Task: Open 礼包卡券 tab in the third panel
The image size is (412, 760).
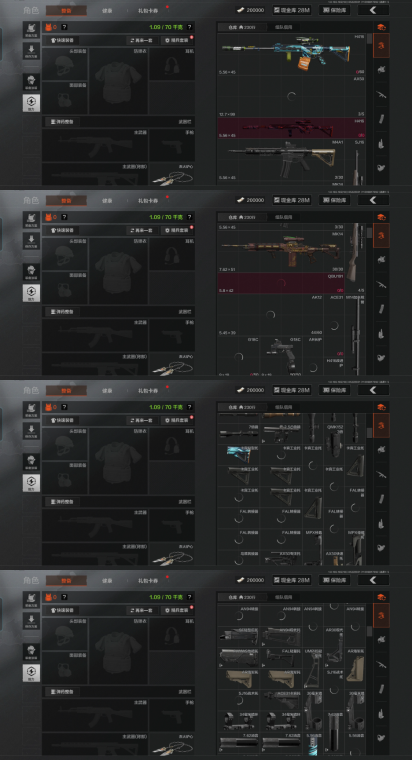Action: click(148, 390)
